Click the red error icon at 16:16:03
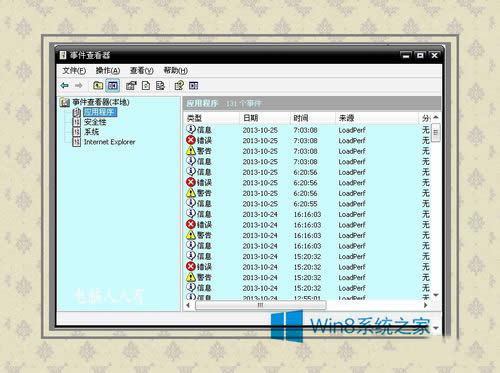The height and width of the screenshot is (373, 500). pos(191,224)
